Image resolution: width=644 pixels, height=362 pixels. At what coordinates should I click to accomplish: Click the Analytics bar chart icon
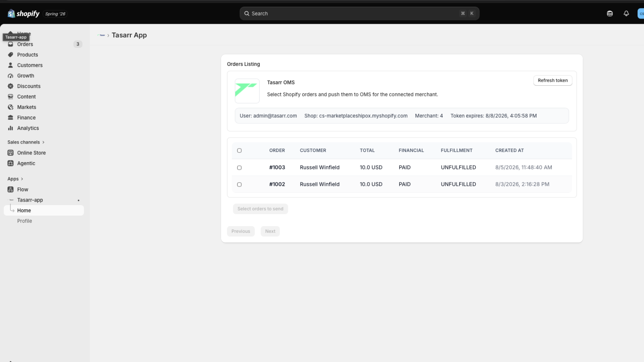(10, 128)
